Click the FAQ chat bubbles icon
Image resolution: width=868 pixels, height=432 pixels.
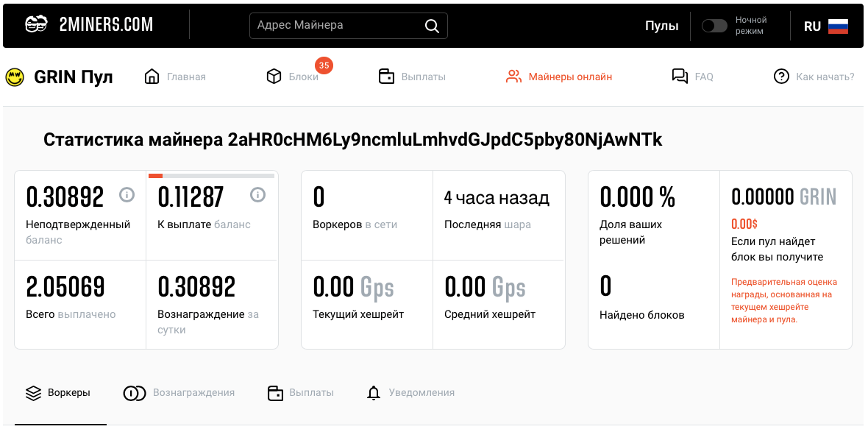(x=680, y=77)
